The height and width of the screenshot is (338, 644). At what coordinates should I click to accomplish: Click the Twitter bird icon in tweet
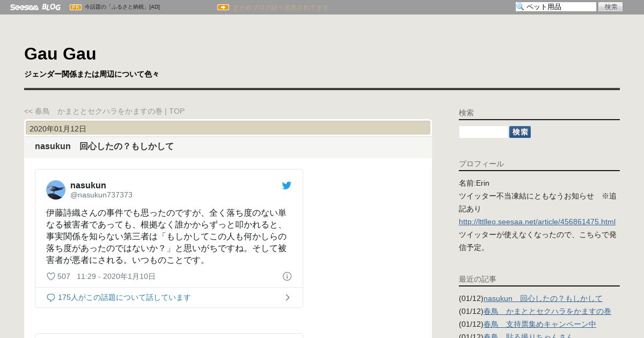pos(287,186)
